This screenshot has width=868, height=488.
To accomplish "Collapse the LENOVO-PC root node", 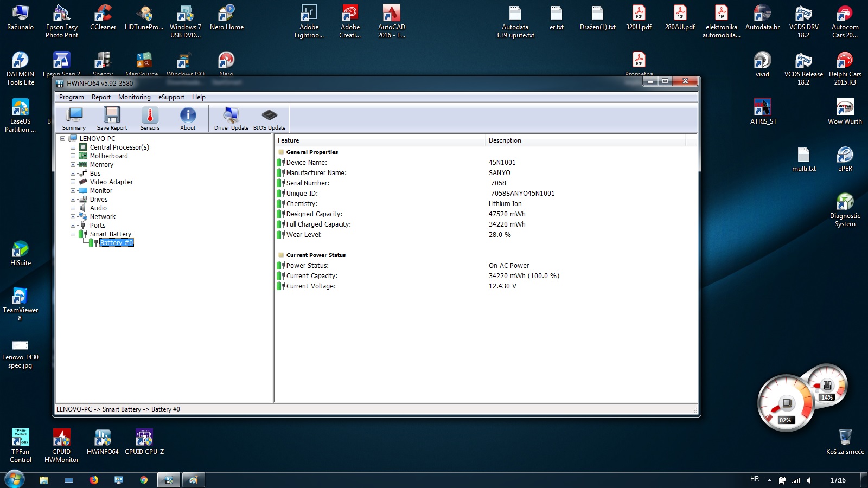I will [63, 138].
